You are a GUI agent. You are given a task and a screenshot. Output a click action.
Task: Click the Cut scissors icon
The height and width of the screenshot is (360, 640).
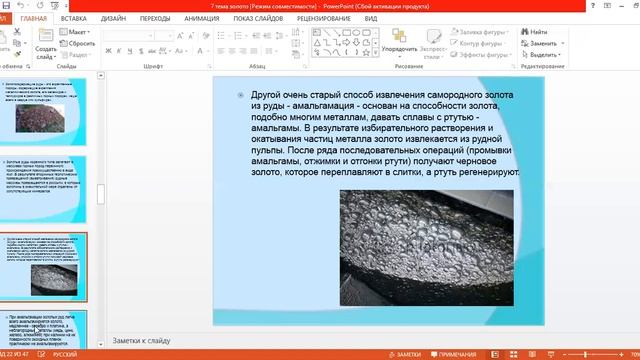click(17, 32)
